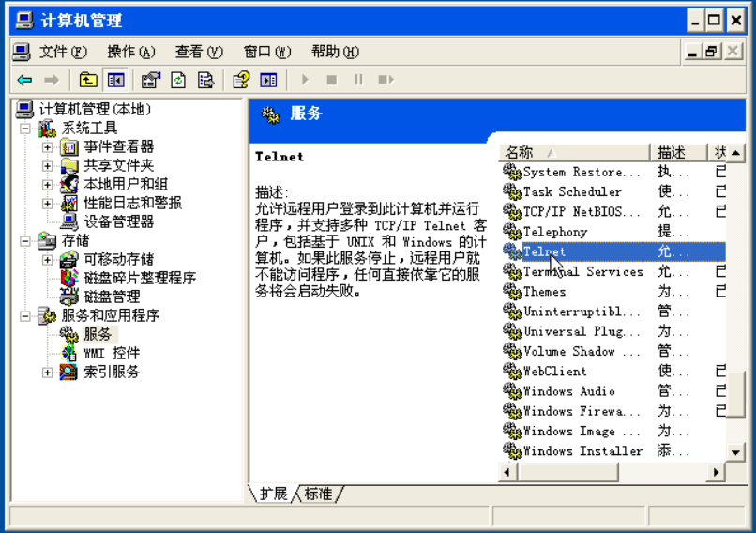Select the Telephony service row

[x=612, y=232]
